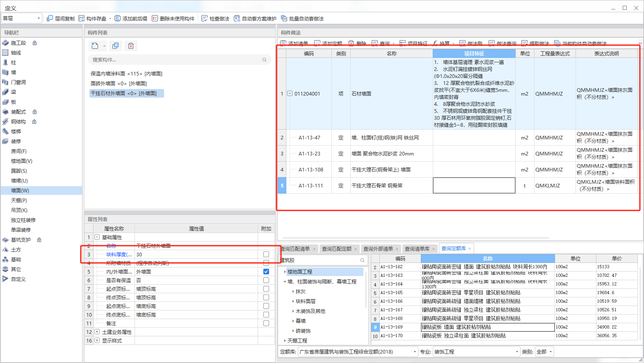Toggle 附加 checkbox for 终点底标高 row

(266, 315)
